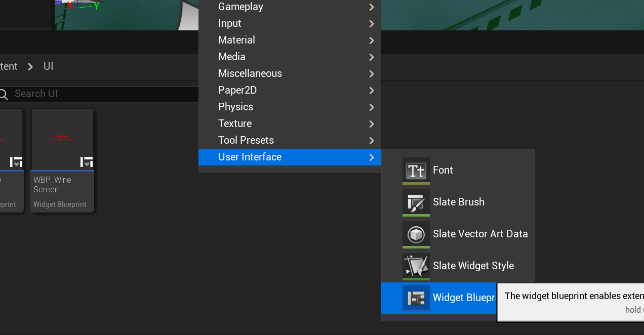Open the Material submenu

pyautogui.click(x=290, y=40)
